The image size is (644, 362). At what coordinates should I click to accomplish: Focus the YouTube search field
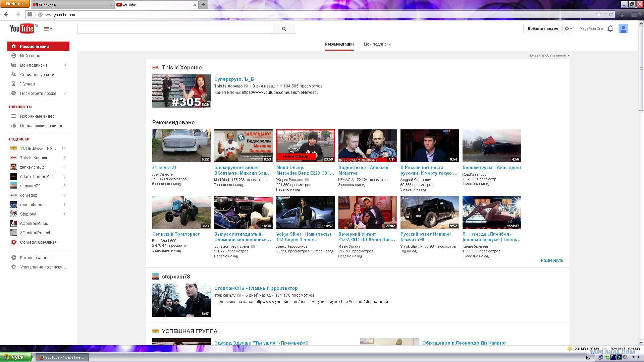pyautogui.click(x=175, y=29)
